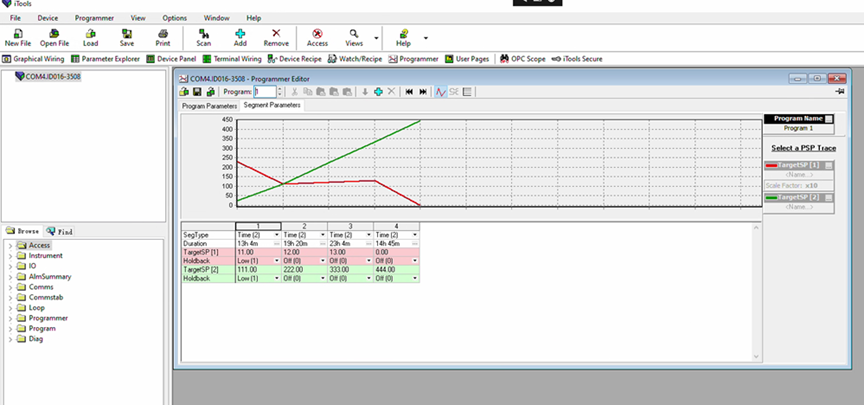Select the Browse tab in browser pane

pos(23,231)
